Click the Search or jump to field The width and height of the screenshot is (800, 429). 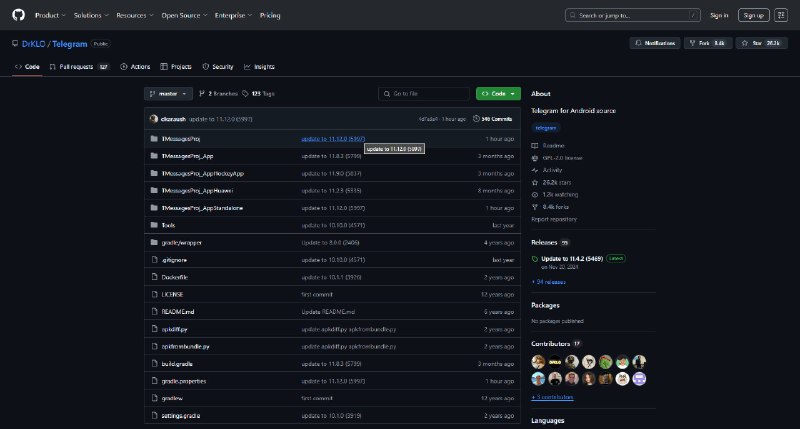pos(633,15)
